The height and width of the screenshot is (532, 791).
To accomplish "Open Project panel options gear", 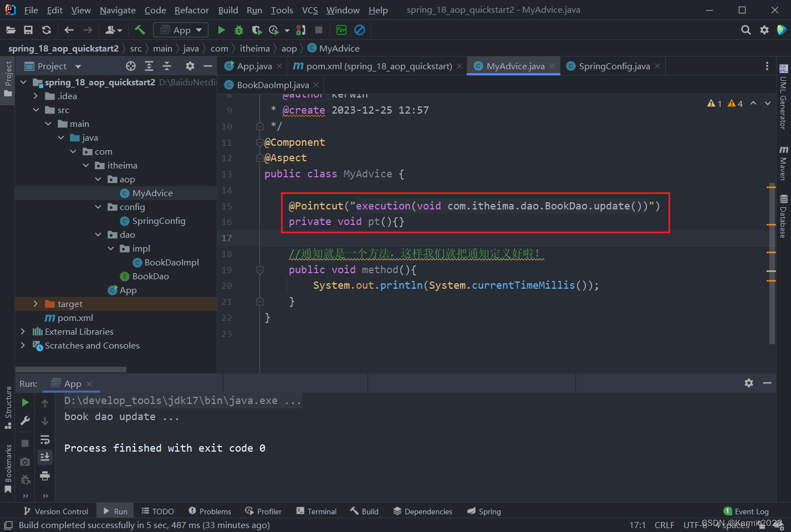I will [x=190, y=66].
